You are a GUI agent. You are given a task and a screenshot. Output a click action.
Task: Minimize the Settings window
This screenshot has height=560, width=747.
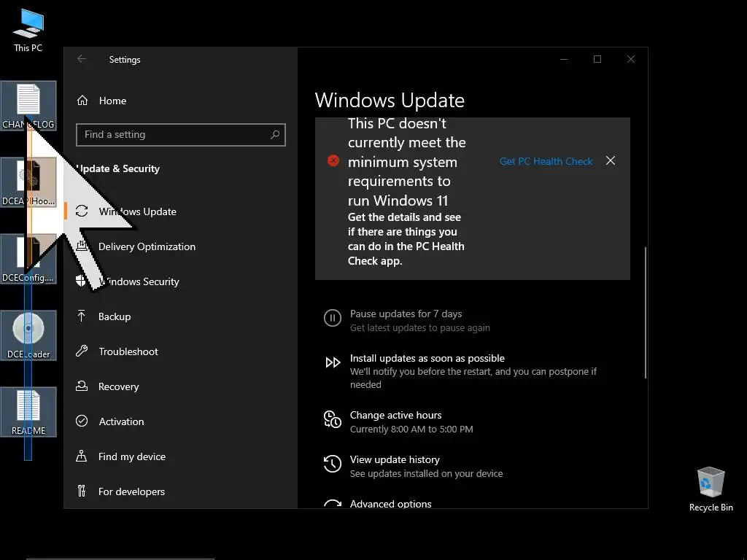(x=564, y=59)
